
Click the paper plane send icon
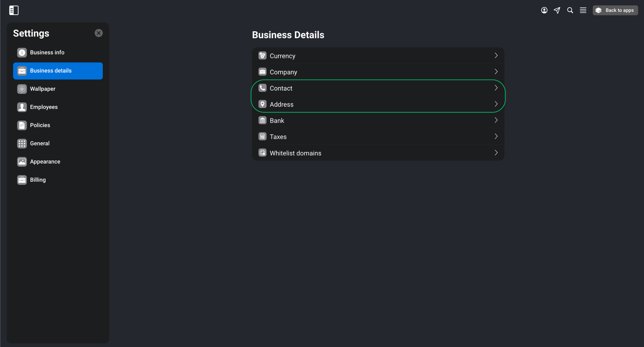click(x=557, y=10)
